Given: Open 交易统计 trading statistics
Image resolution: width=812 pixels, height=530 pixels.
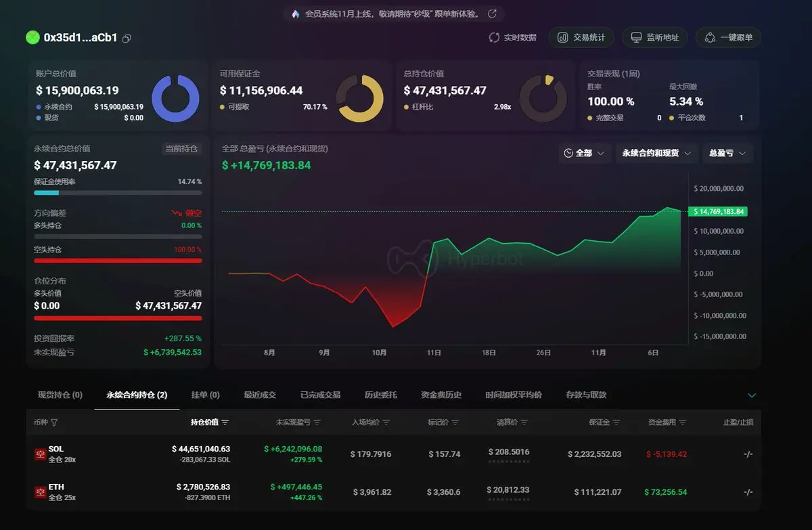Looking at the screenshot, I should [581, 38].
